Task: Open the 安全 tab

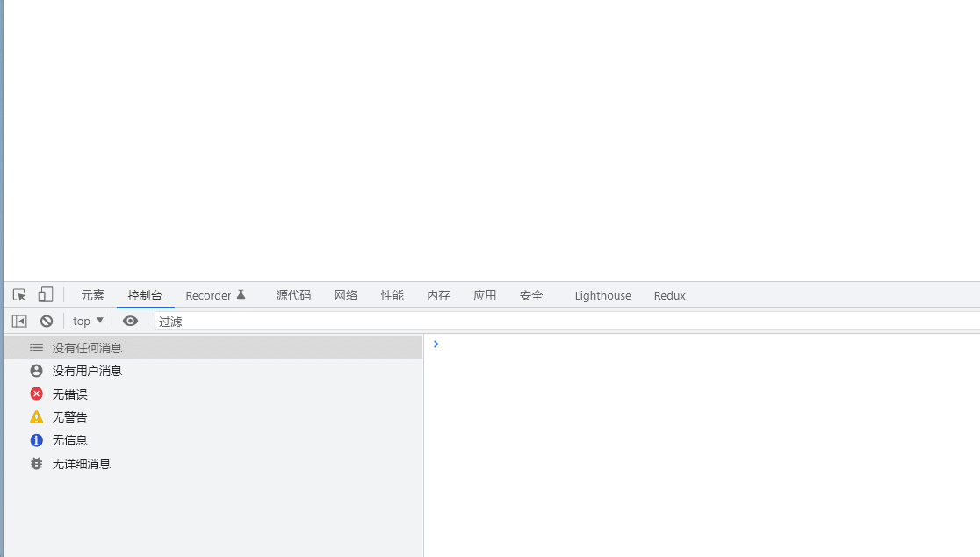Action: pos(531,296)
